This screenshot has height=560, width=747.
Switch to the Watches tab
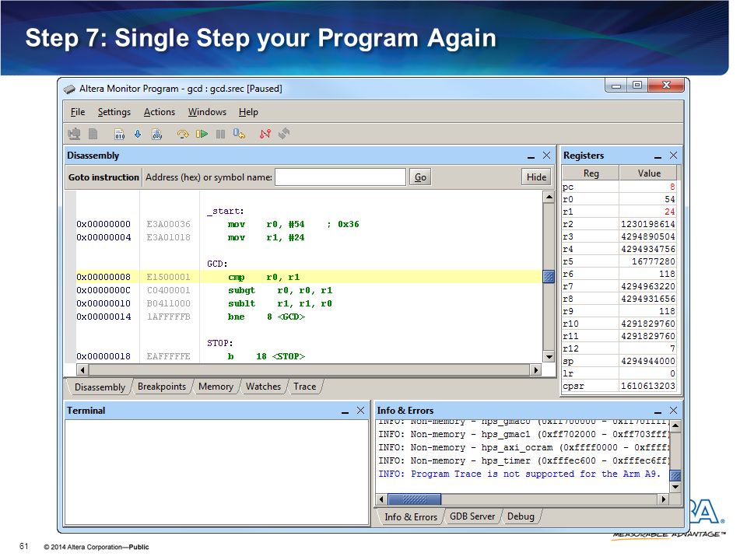point(264,387)
